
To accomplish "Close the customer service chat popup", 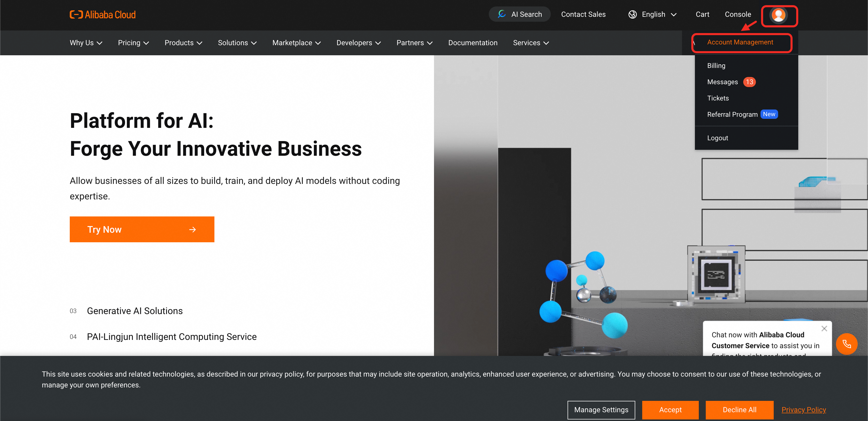I will [x=824, y=328].
